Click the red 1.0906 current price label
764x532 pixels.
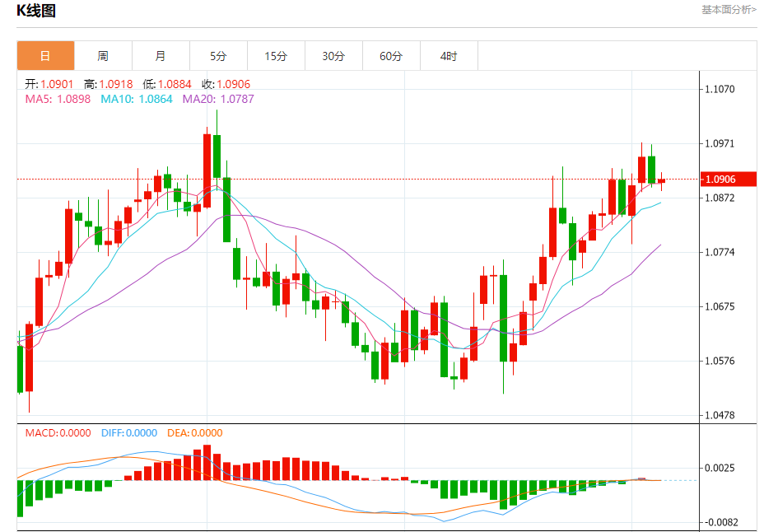tap(728, 180)
